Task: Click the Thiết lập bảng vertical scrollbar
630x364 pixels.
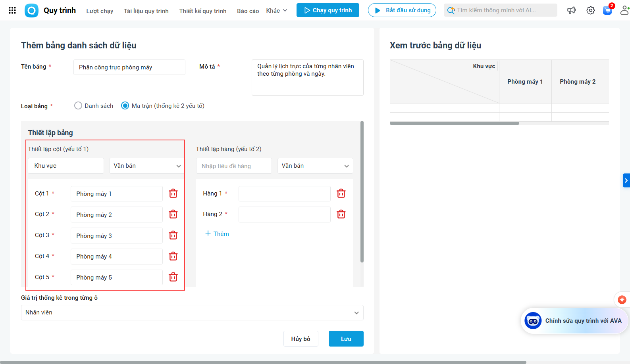Action: coord(362,192)
